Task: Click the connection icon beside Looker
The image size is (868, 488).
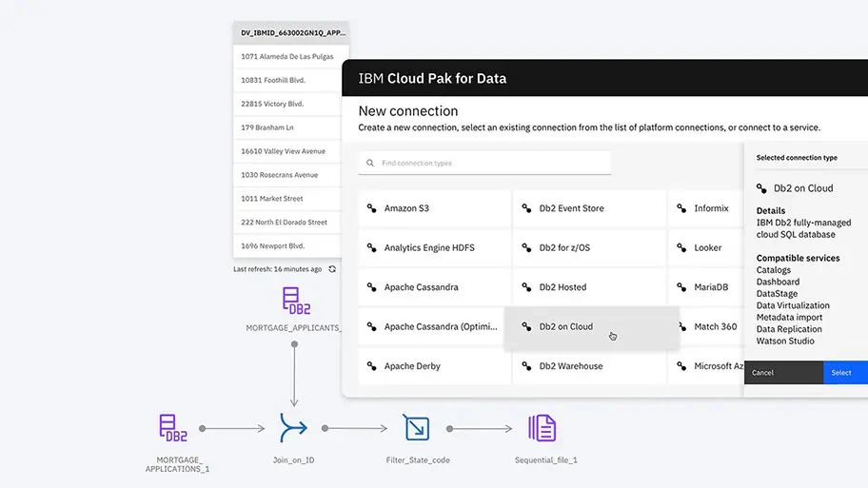Action: point(681,247)
